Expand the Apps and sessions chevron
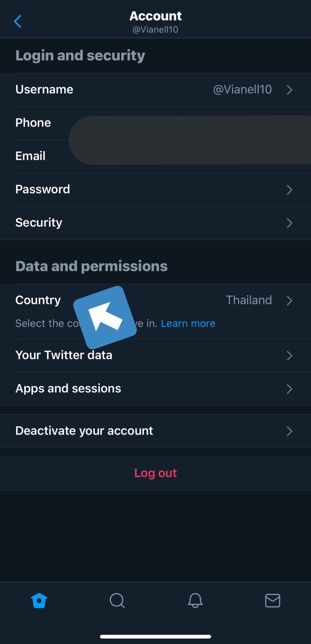311x644 pixels. [x=290, y=389]
